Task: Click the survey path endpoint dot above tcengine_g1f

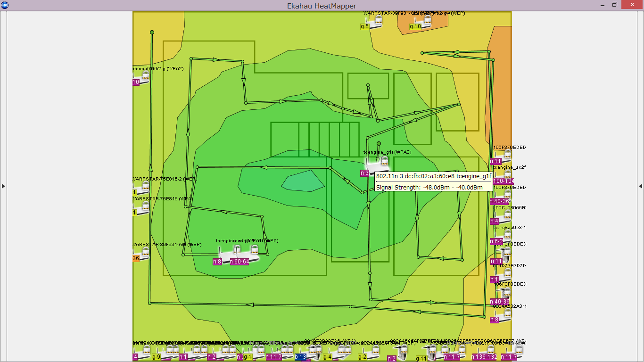Action: pos(379,143)
